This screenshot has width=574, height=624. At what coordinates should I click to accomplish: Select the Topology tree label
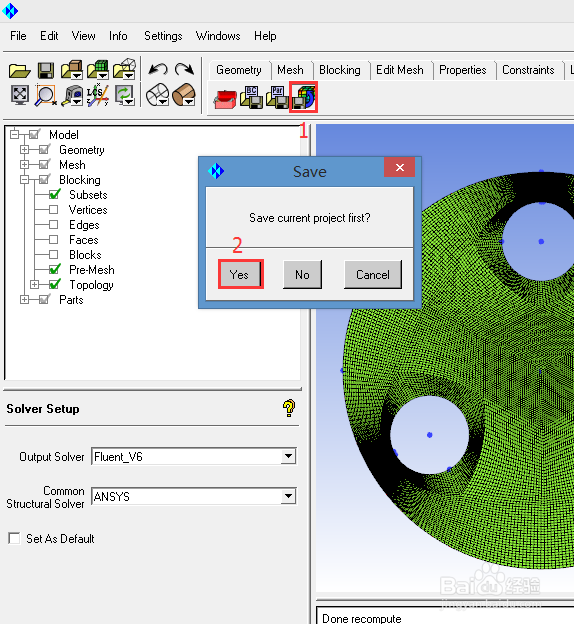point(91,285)
